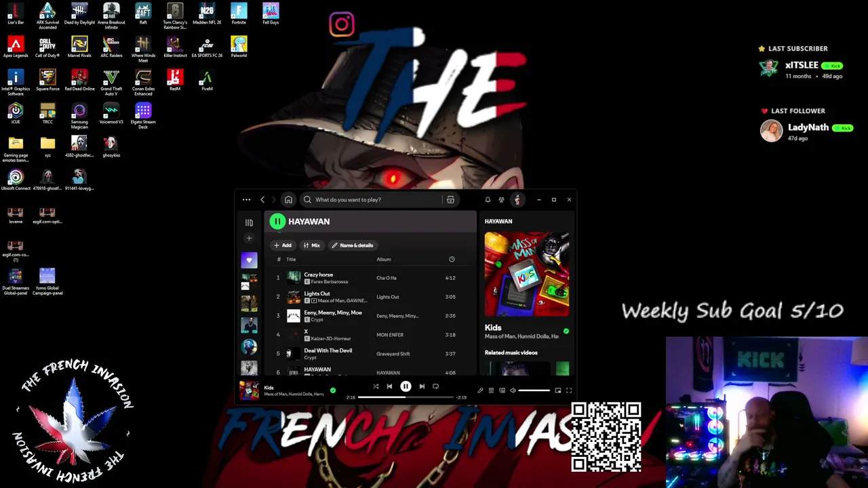Sort by Title column header
Viewport: 868px width, 488px height.
pos(291,259)
